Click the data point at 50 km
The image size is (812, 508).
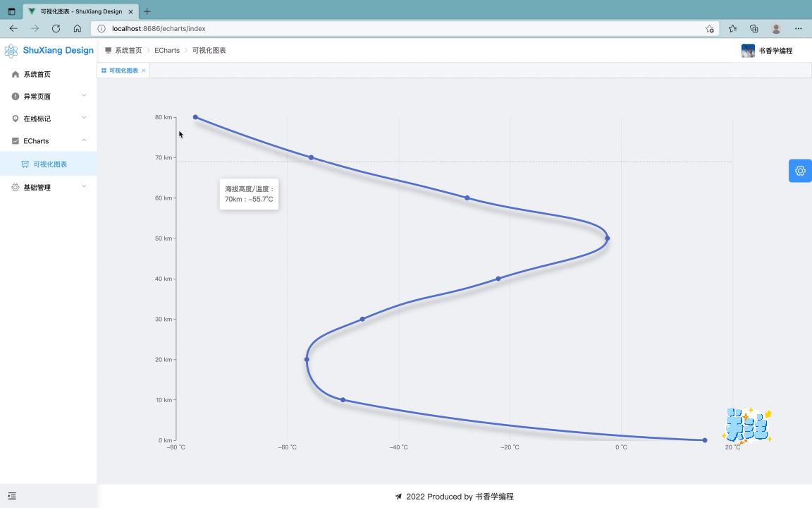tap(608, 238)
